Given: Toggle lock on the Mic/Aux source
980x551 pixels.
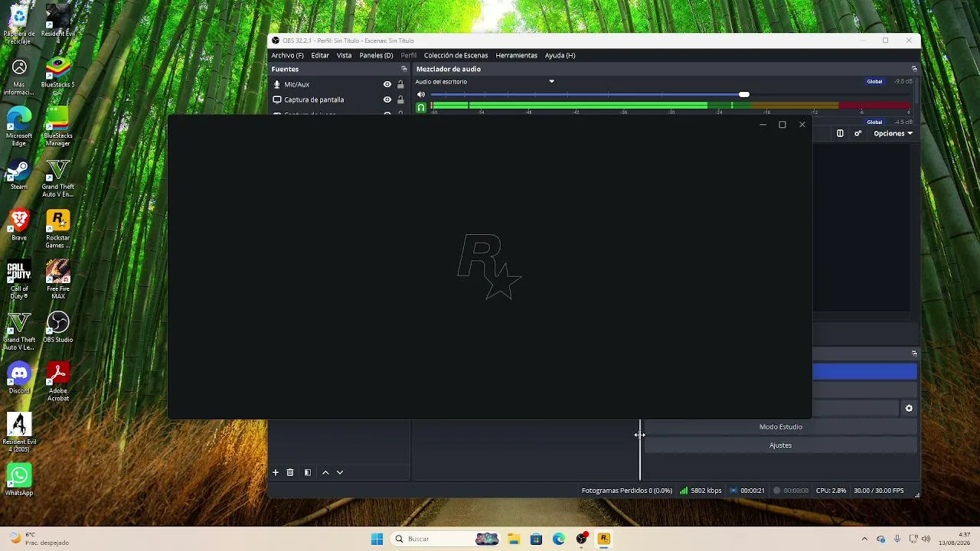Looking at the screenshot, I should (x=400, y=84).
